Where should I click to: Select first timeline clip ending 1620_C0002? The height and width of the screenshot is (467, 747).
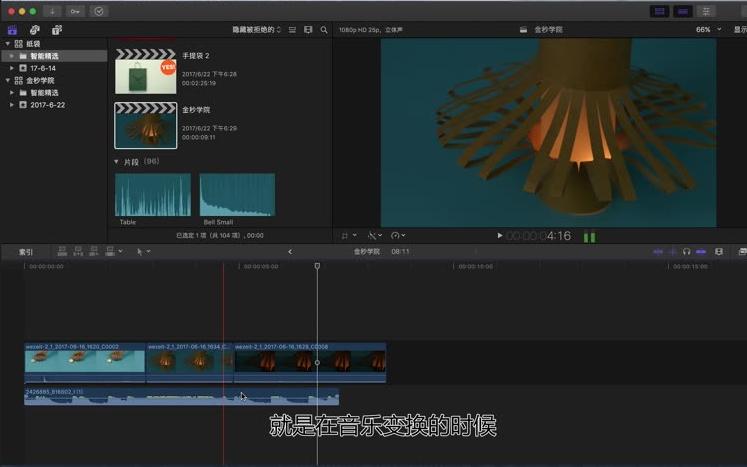85,363
